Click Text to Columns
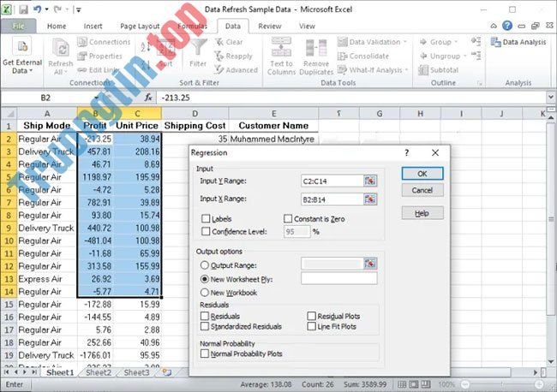Screen dimensions: 557x392 pyautogui.click(x=281, y=56)
